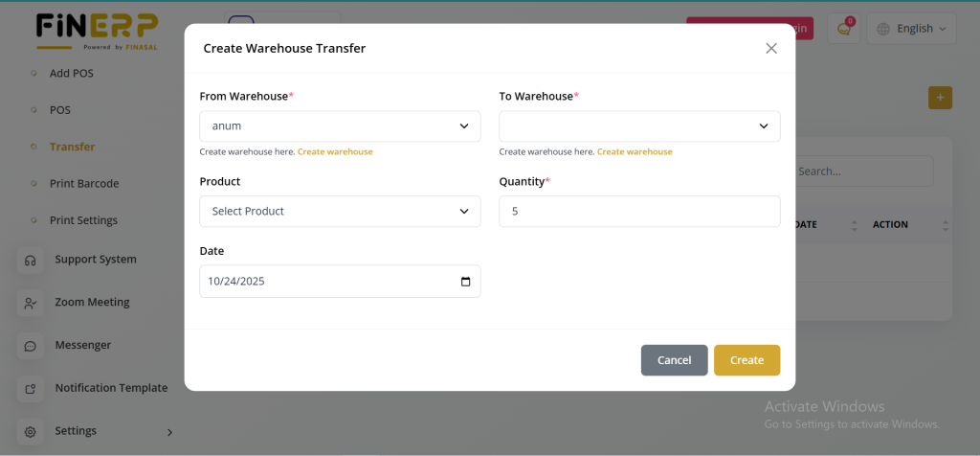Click Create warehouse link under From Warehouse
This screenshot has width=980, height=456.
(x=335, y=151)
